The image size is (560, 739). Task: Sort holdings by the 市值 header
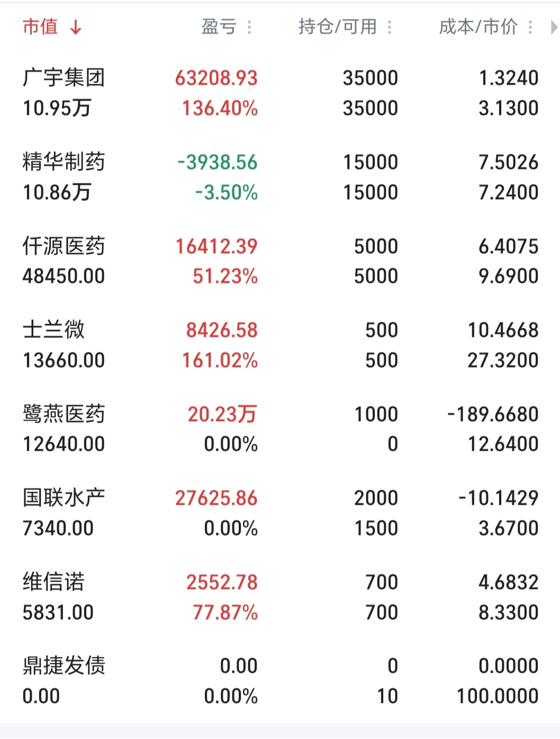(x=40, y=26)
